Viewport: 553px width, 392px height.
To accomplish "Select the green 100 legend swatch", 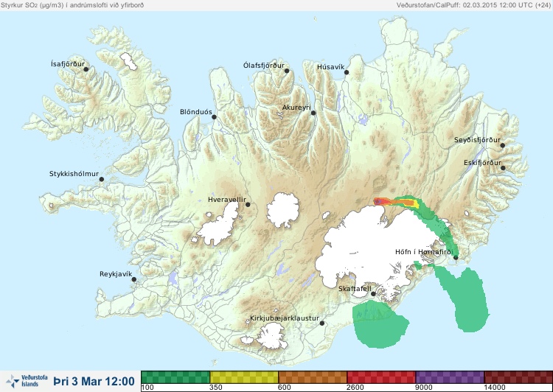I will pyautogui.click(x=175, y=377).
